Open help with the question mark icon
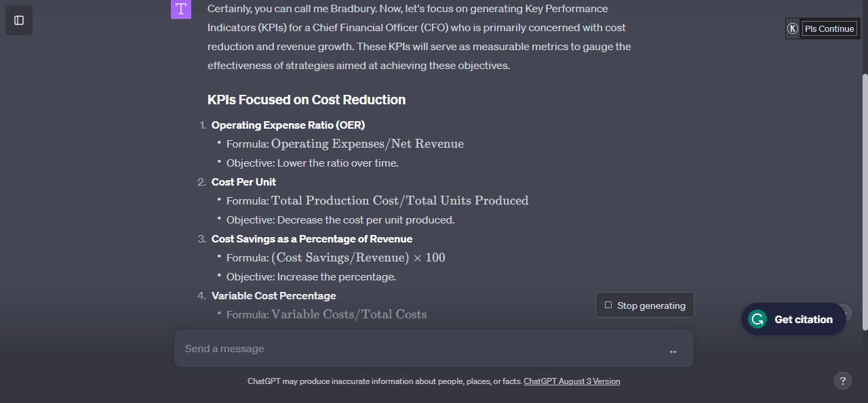Screen dimensions: 868x403 coord(842,381)
